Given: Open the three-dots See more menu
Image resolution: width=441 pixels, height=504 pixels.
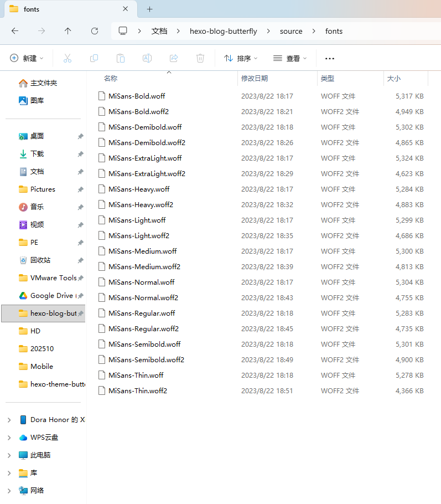Looking at the screenshot, I should tap(330, 59).
